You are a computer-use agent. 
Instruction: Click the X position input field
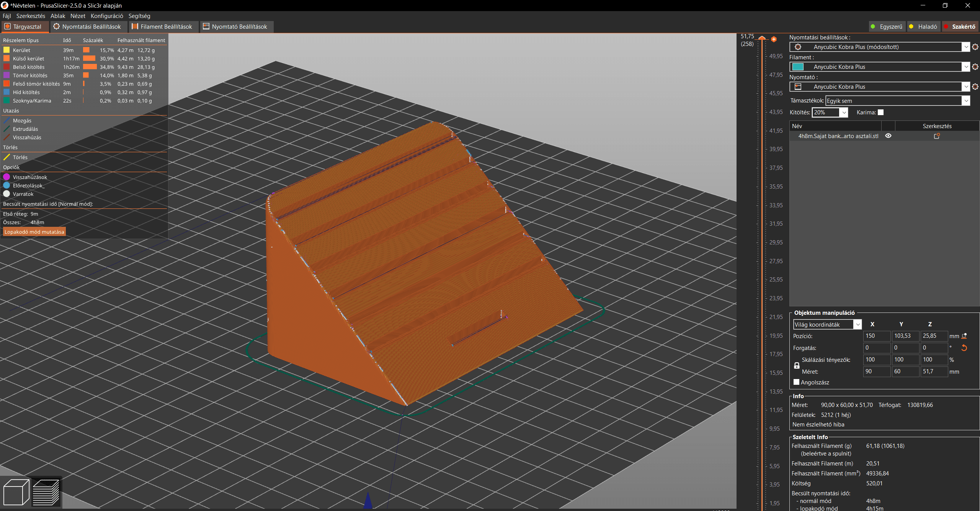click(877, 336)
